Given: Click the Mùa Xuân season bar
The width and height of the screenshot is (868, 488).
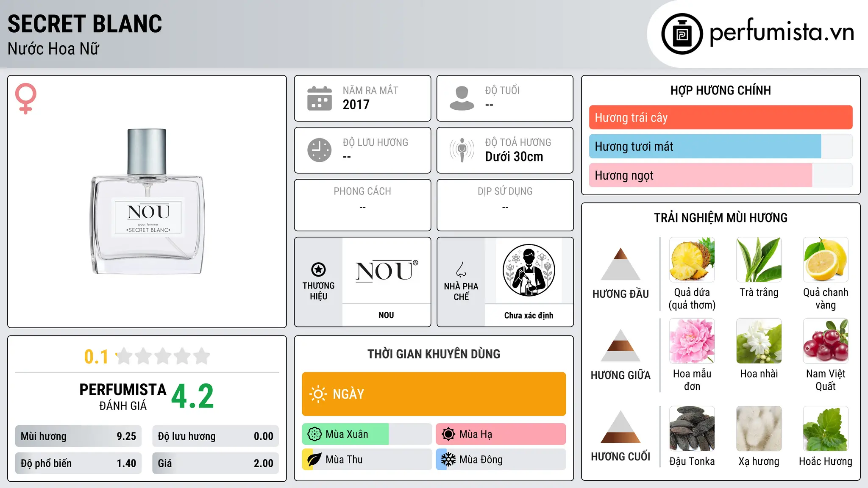Looking at the screenshot, I should tap(367, 434).
